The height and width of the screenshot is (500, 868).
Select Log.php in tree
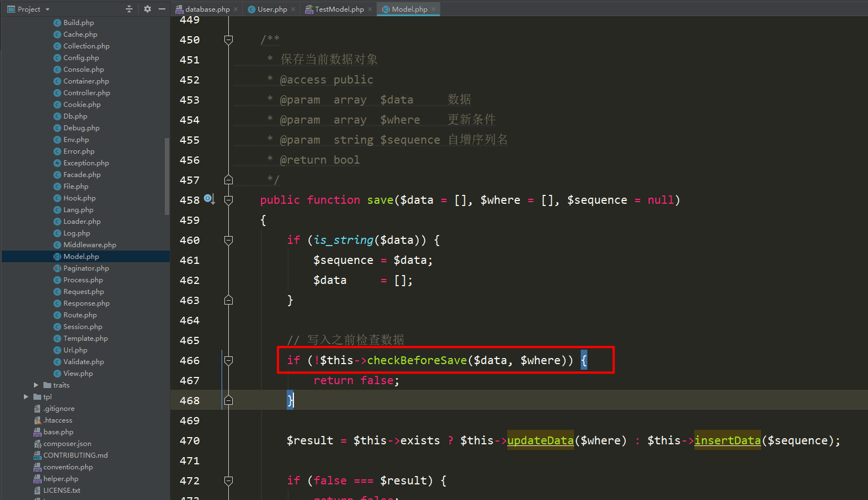77,233
